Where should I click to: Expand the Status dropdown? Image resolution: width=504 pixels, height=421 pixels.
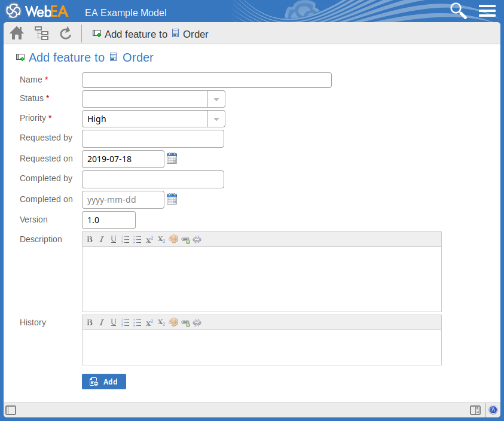[216, 99]
